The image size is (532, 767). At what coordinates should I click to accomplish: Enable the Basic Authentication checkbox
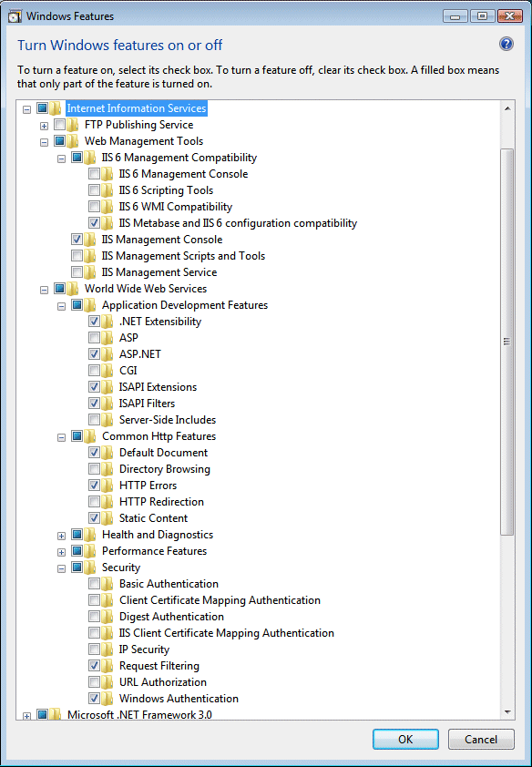pos(94,584)
